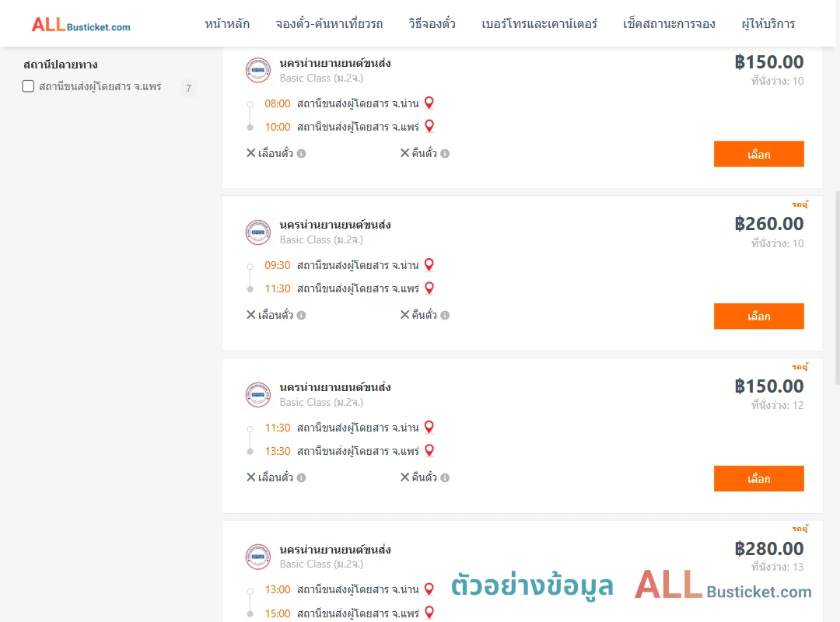Click arrival time 15:00
The height and width of the screenshot is (622, 840).
278,614
